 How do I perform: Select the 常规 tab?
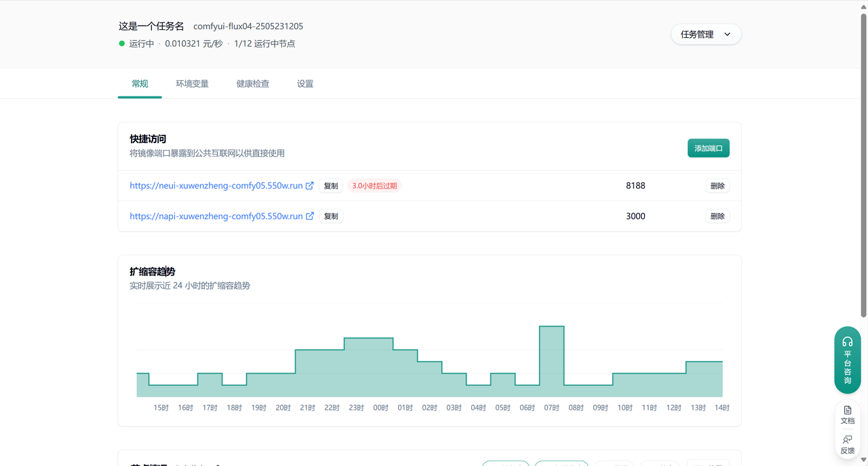pyautogui.click(x=140, y=84)
